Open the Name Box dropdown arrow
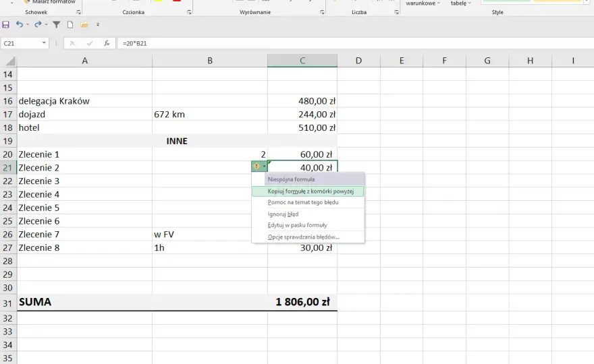 tap(44, 43)
